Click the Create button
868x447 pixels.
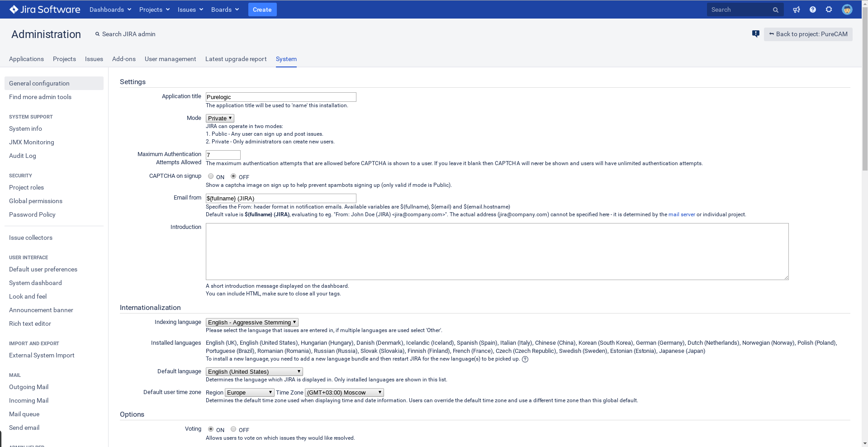click(x=262, y=10)
